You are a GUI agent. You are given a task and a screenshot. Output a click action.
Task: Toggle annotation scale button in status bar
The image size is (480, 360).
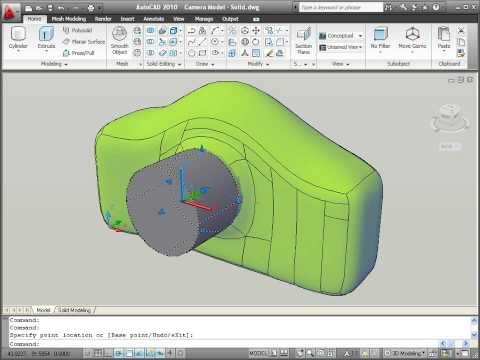(347, 353)
